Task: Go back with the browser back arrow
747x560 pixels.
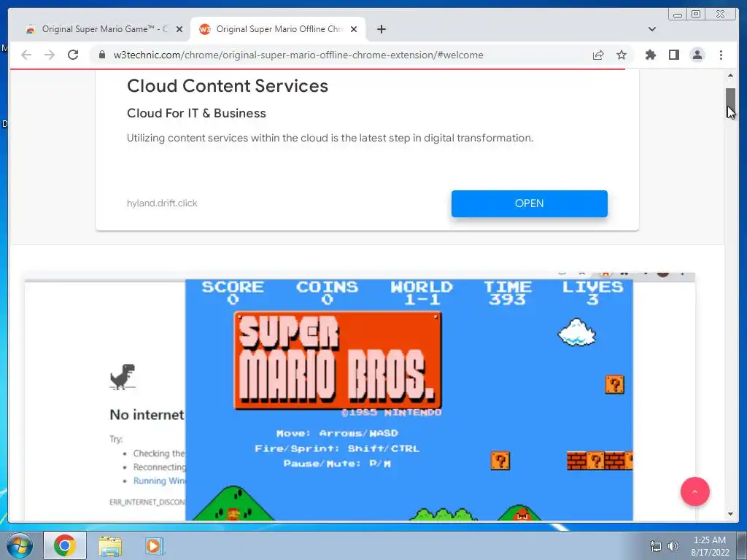Action: click(x=26, y=55)
